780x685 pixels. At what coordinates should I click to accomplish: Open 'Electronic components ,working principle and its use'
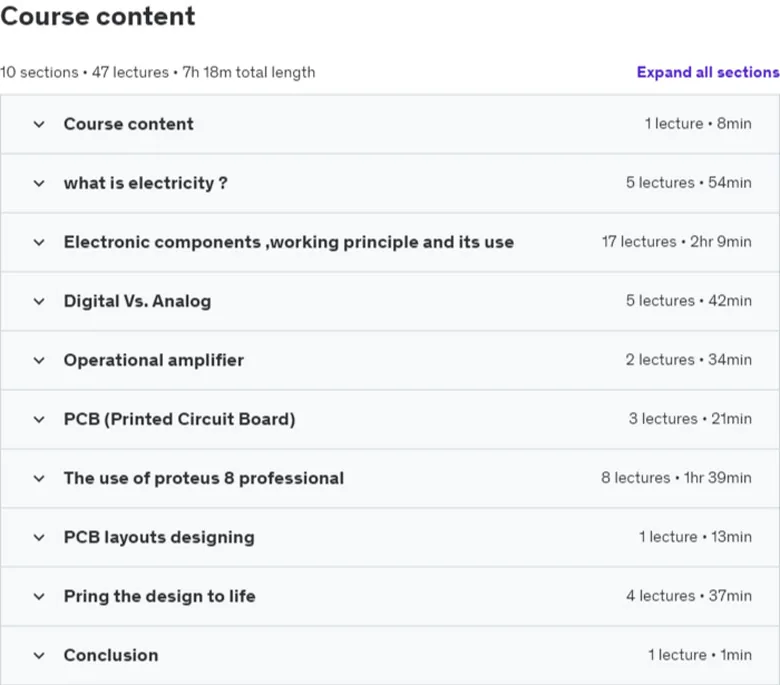tap(289, 242)
